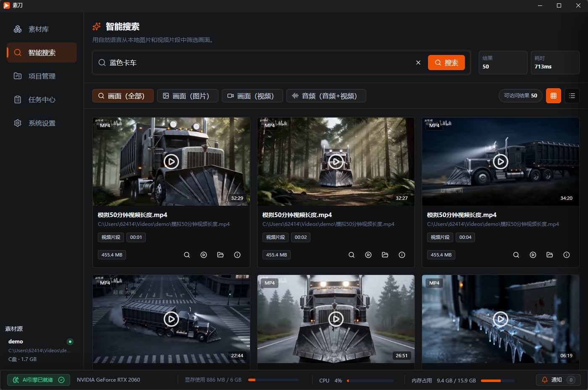Viewport: 588px width, 390px height.
Task: Click the orange 搜索 search button
Action: (446, 63)
